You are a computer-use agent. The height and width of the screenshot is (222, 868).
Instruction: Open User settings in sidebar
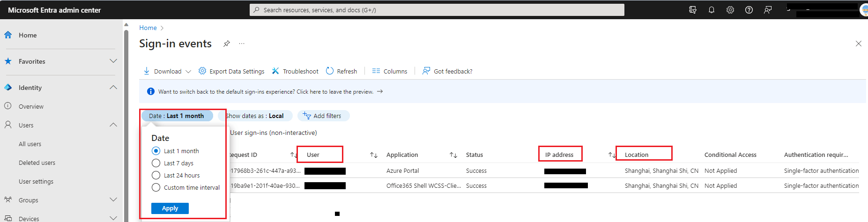[x=36, y=182]
